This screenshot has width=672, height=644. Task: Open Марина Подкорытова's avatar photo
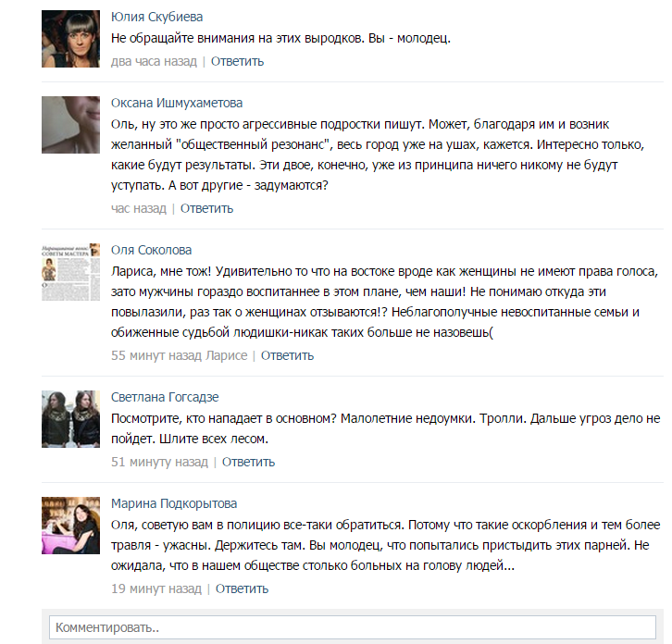pos(70,526)
